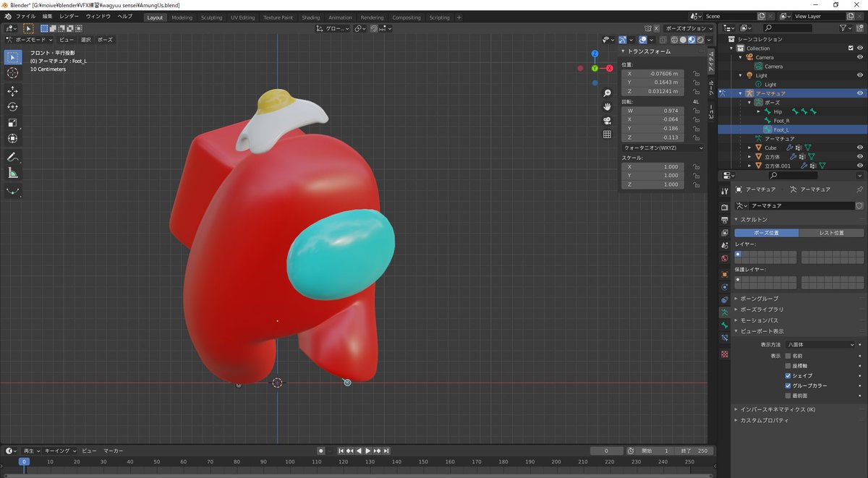
Task: Uncheck the Collection exclude checkbox
Action: (851, 48)
